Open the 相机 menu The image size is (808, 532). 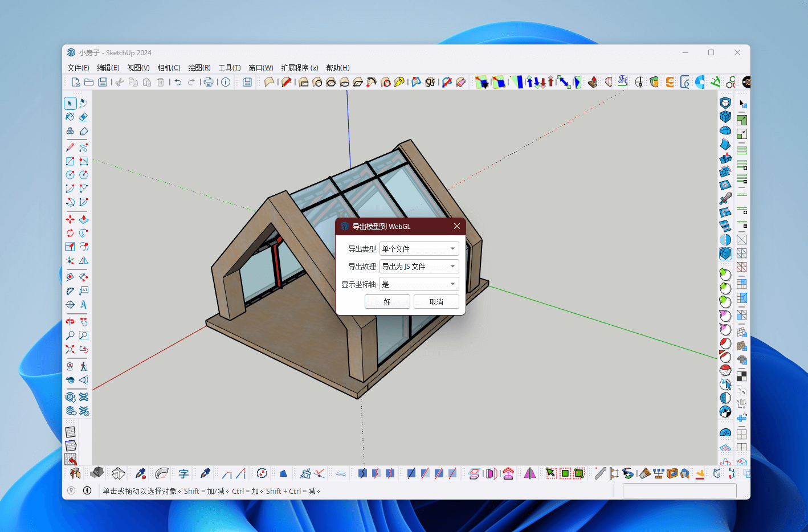click(x=169, y=68)
